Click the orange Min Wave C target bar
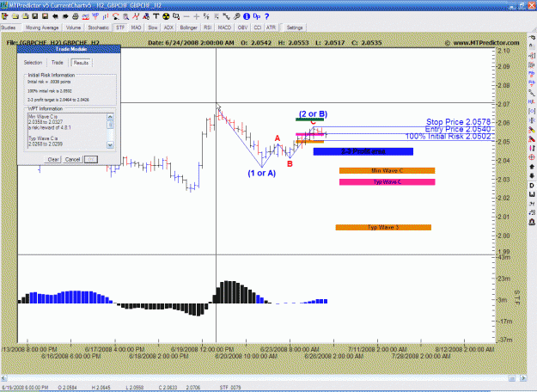 387,171
